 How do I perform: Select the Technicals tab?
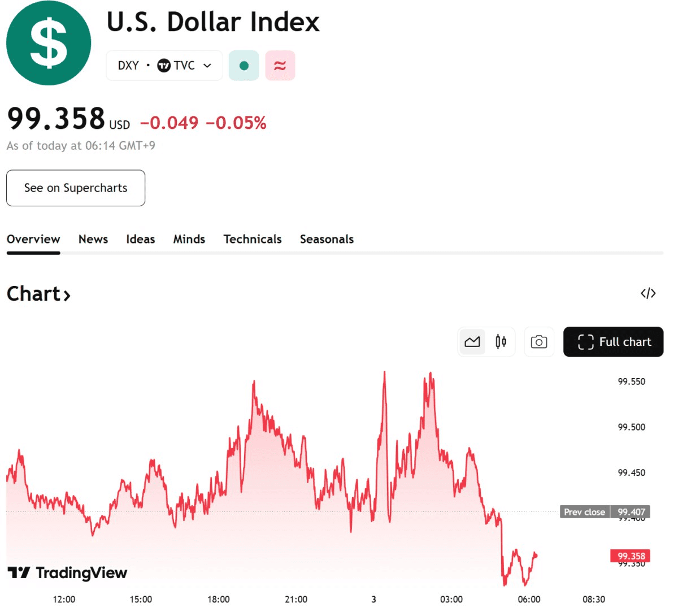coord(252,239)
